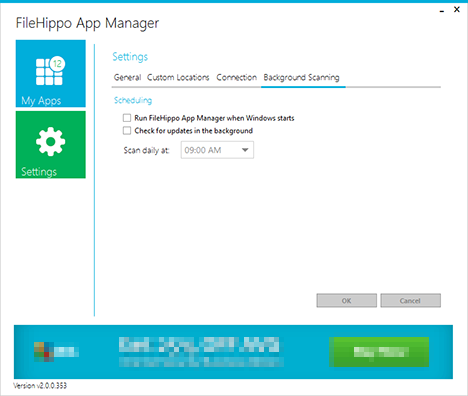The width and height of the screenshot is (468, 396).
Task: Click the Scan daily at label
Action: (146, 150)
